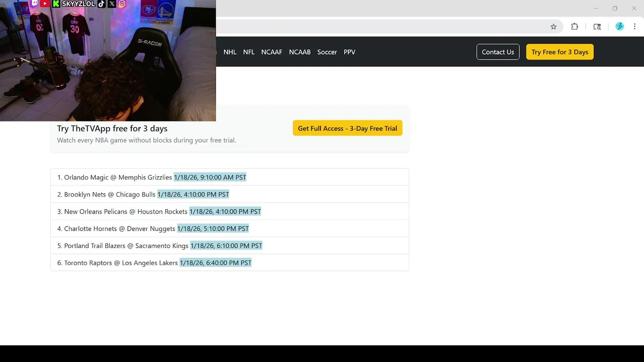The height and width of the screenshot is (362, 644).
Task: Click the 6:40:00 PM PST time badge
Action: [x=215, y=262]
